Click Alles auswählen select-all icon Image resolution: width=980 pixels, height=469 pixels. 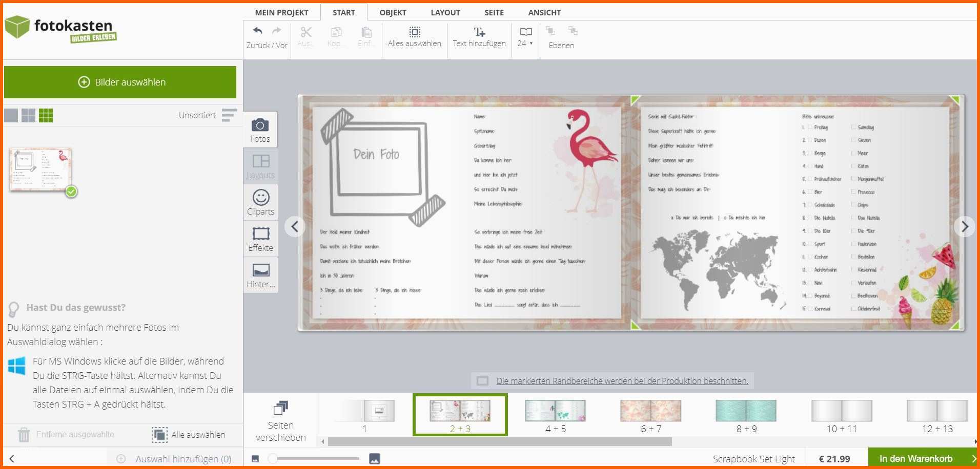tap(415, 32)
